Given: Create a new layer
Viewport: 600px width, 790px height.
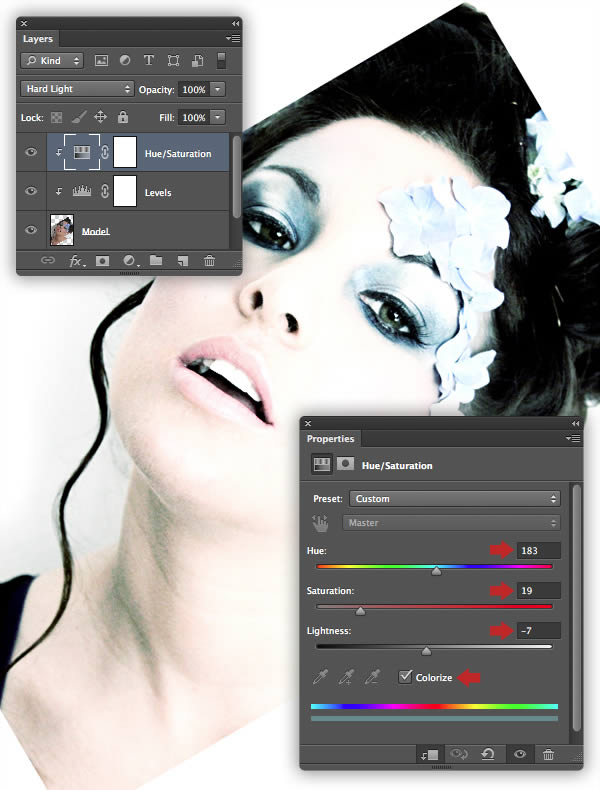Looking at the screenshot, I should 182,260.
